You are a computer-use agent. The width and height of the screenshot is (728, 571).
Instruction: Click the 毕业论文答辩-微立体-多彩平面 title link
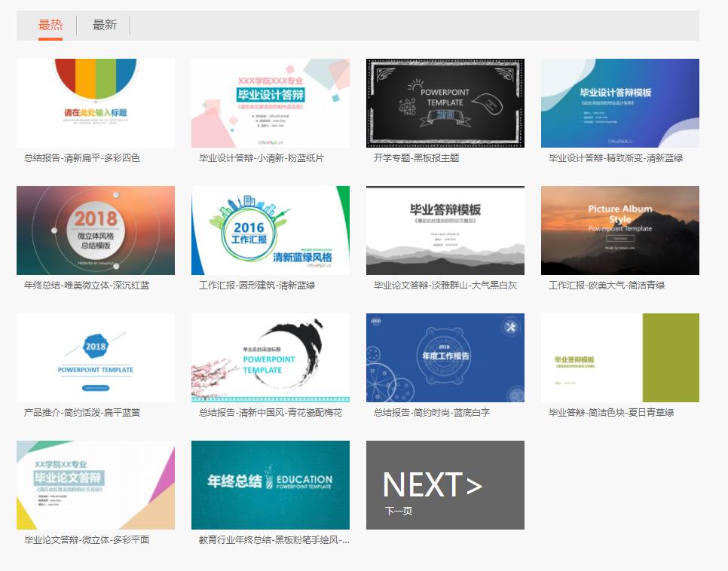tap(87, 539)
